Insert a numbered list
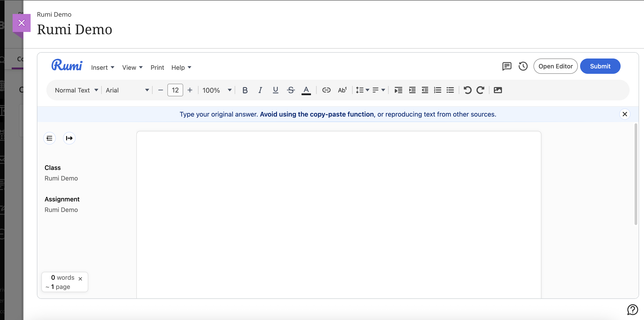The height and width of the screenshot is (320, 644). [437, 90]
